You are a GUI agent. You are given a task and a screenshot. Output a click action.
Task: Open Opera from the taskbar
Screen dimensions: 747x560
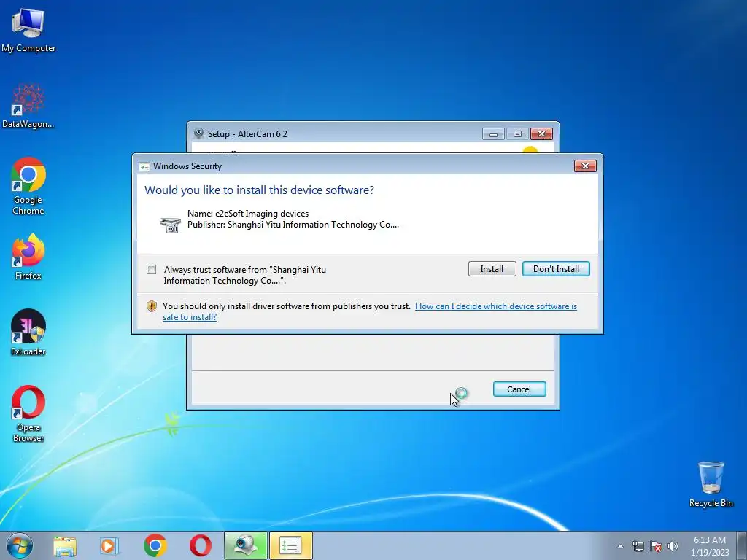201,545
